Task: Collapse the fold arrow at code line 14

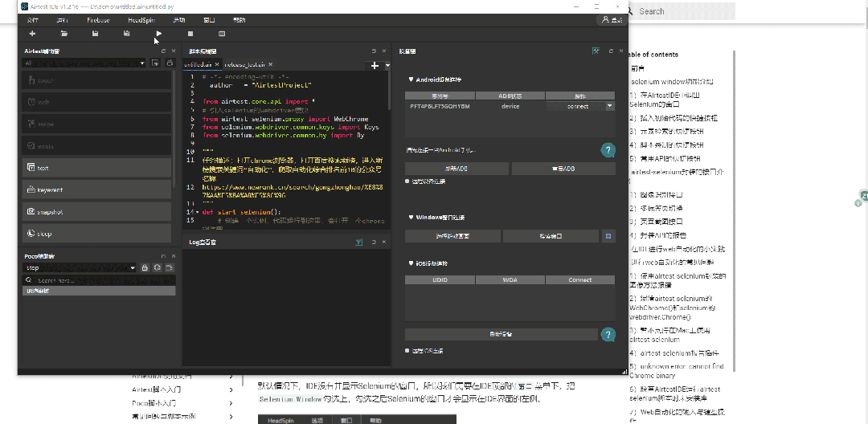Action: 199,212
